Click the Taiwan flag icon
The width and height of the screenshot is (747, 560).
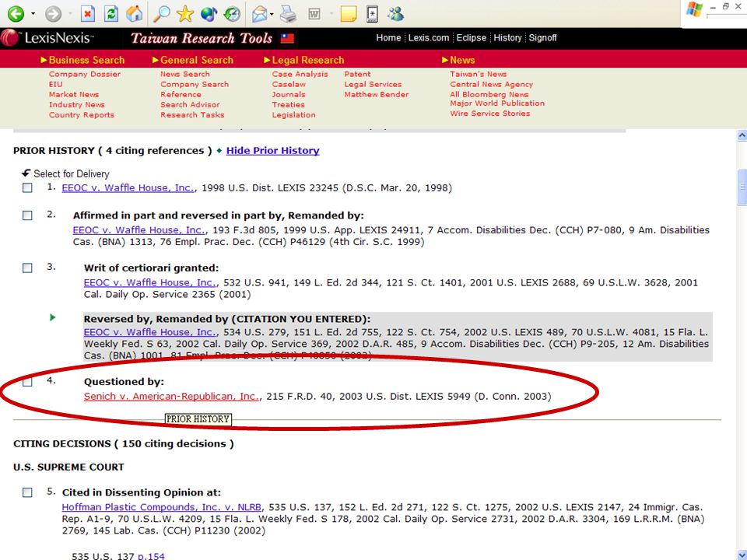coord(287,38)
